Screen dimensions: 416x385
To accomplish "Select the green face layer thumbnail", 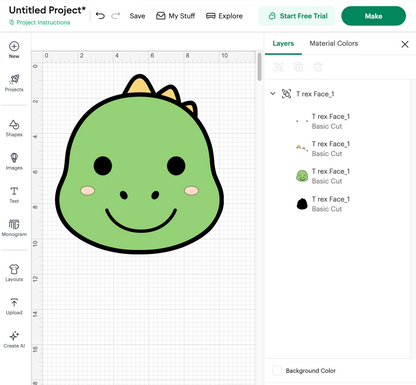I will tap(302, 176).
